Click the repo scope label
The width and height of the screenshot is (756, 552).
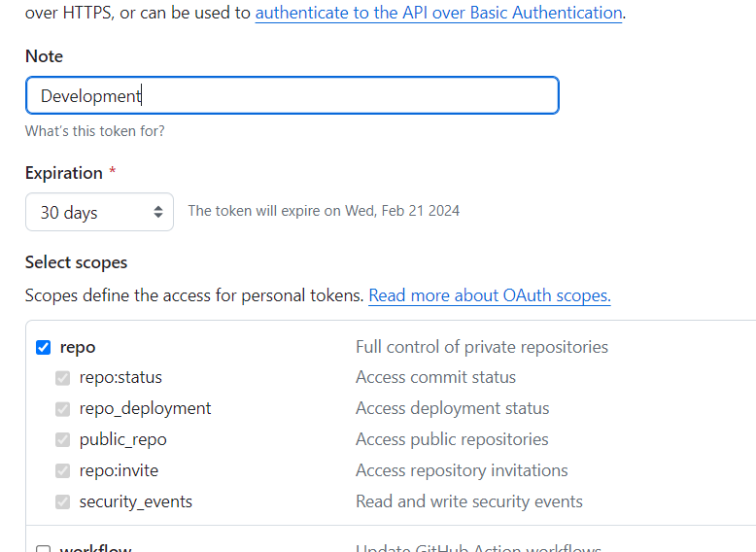click(78, 347)
